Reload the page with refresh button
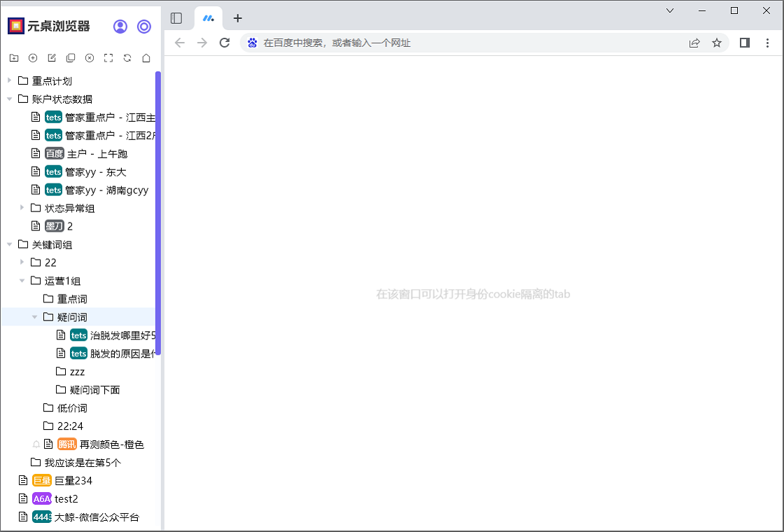 pos(225,43)
